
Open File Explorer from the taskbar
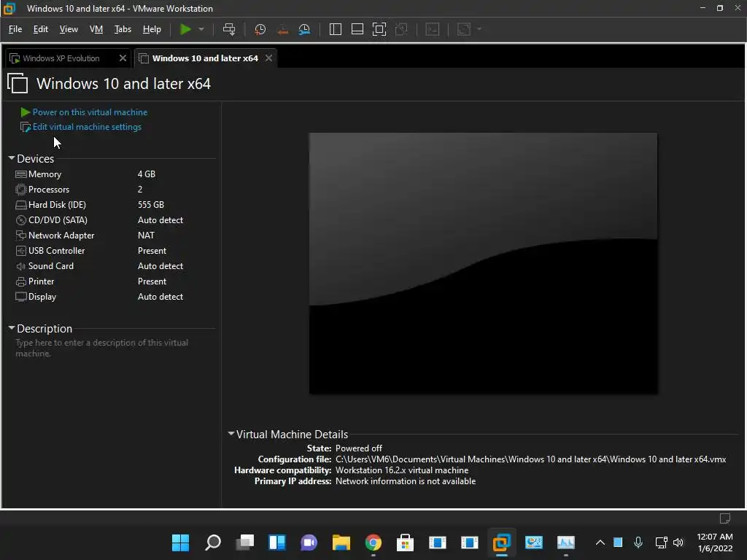pos(341,542)
